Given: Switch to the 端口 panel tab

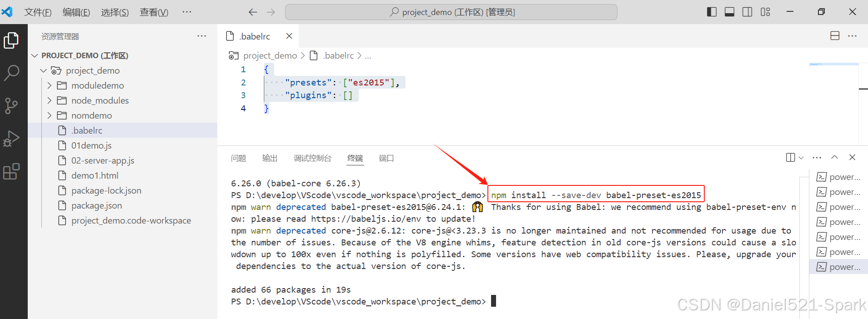Looking at the screenshot, I should click(386, 158).
